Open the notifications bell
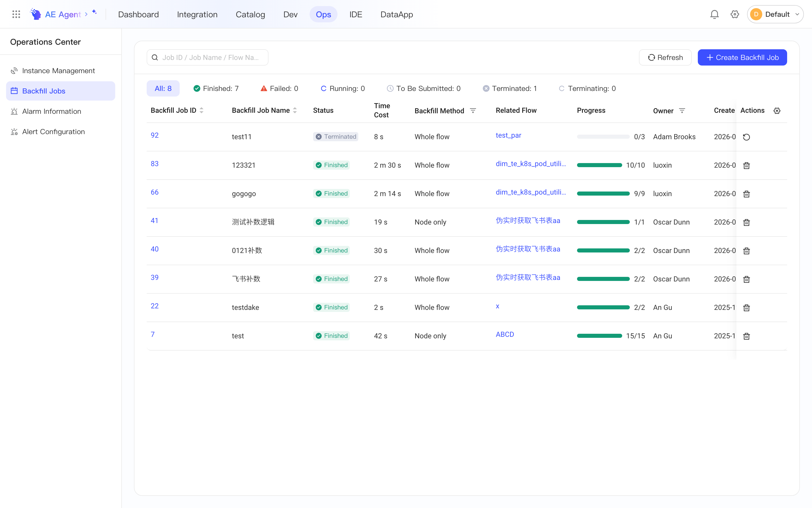Viewport: 812px width, 508px height. (x=714, y=14)
